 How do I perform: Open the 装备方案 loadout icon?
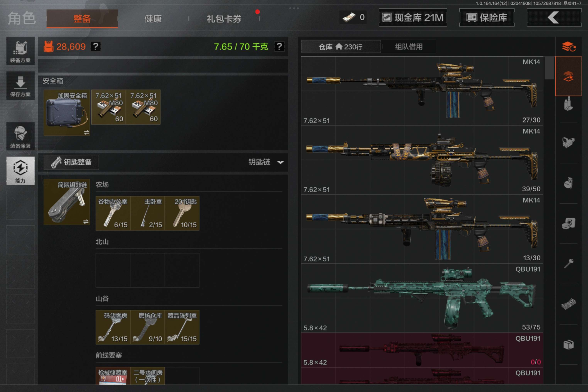20,51
